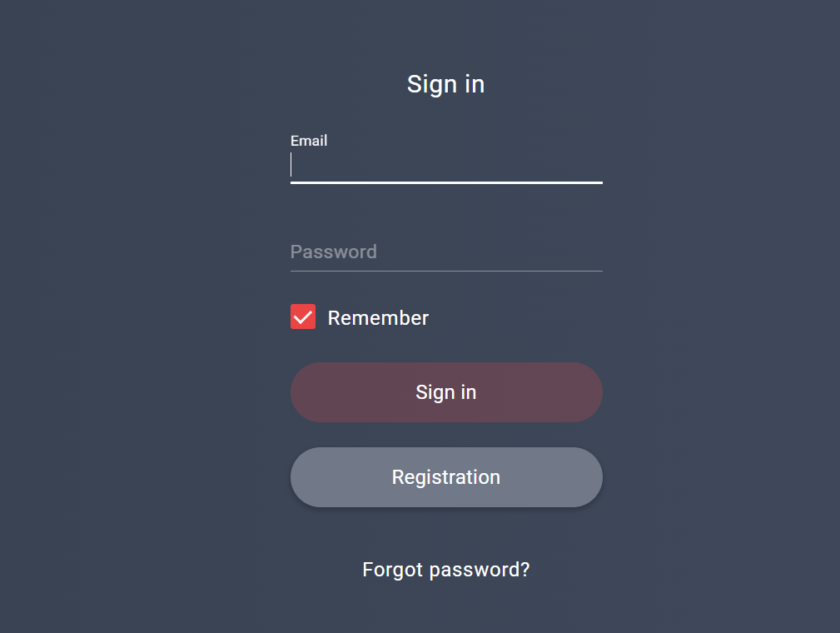Submit the form with Sign in
This screenshot has width=840, height=633.
pyautogui.click(x=446, y=392)
